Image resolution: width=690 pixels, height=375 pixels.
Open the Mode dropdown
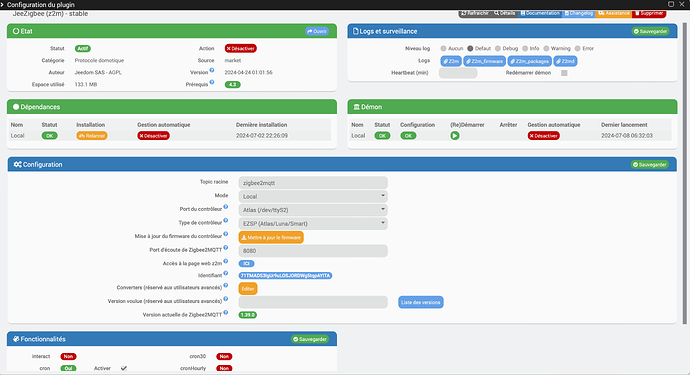(313, 196)
